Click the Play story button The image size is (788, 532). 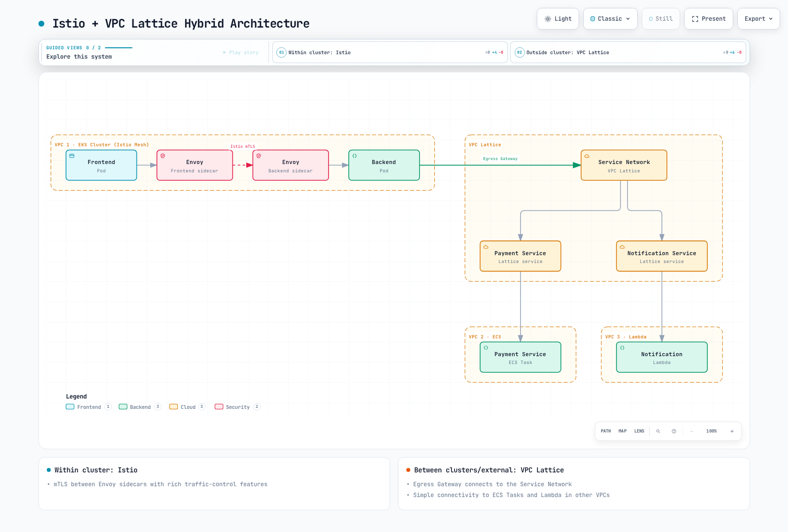[x=241, y=52]
